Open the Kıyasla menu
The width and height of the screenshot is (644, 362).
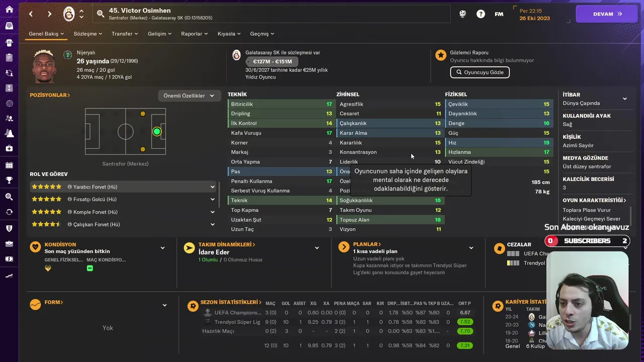click(229, 34)
